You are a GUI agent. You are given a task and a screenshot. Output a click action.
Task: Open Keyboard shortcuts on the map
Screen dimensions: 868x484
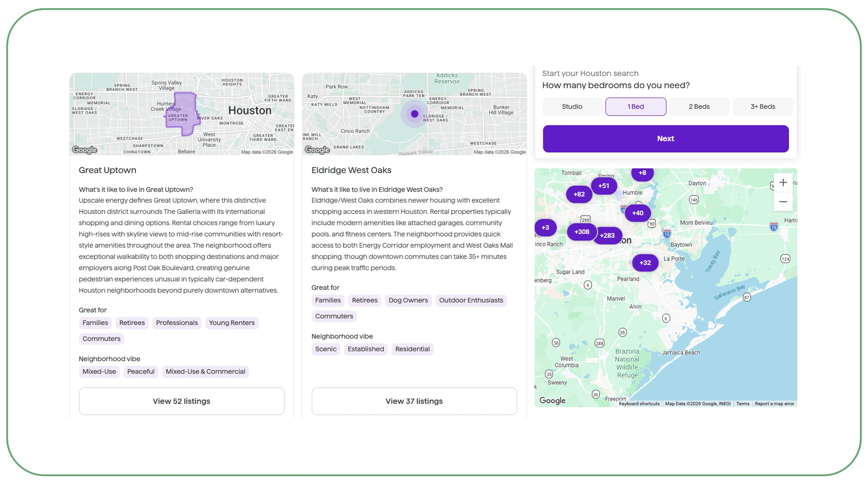639,404
